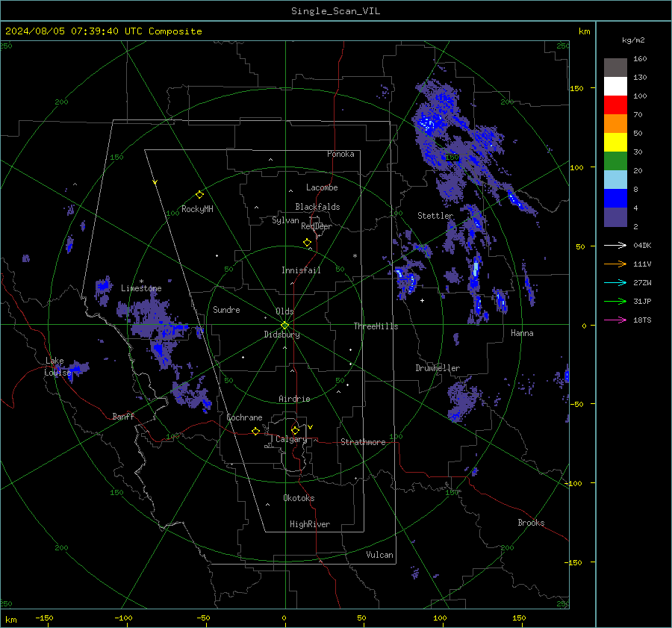The width and height of the screenshot is (672, 628).
Task: Click the yellow V marker northeast of Calgary
Action: click(x=311, y=427)
